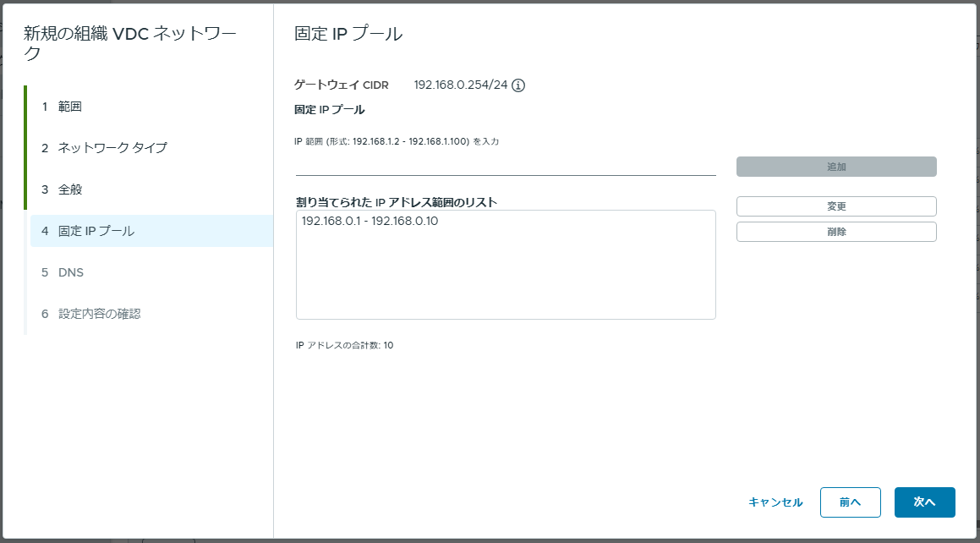Click the 変更 button
This screenshot has width=980, height=543.
(836, 206)
